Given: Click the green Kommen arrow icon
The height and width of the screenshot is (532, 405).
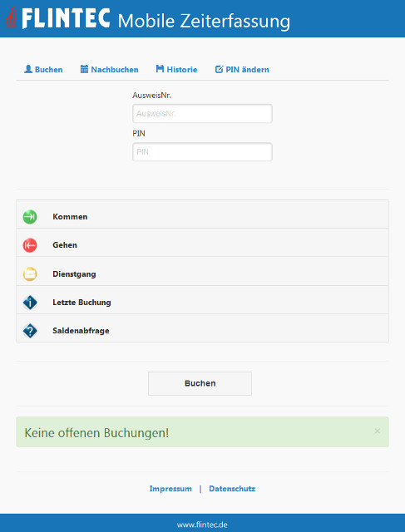Looking at the screenshot, I should [30, 217].
